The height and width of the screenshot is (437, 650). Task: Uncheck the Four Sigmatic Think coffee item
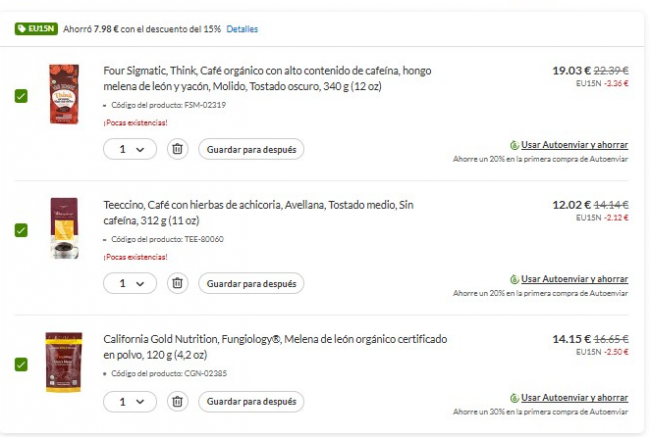(21, 96)
